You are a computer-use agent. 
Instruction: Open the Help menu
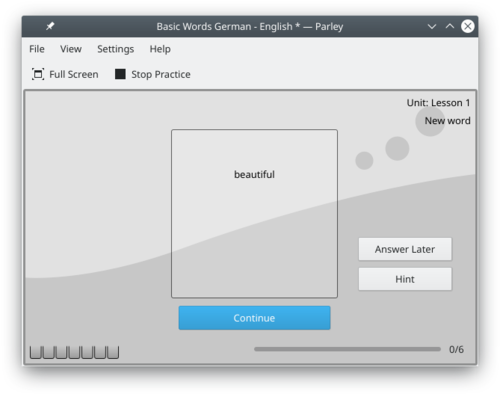[160, 49]
